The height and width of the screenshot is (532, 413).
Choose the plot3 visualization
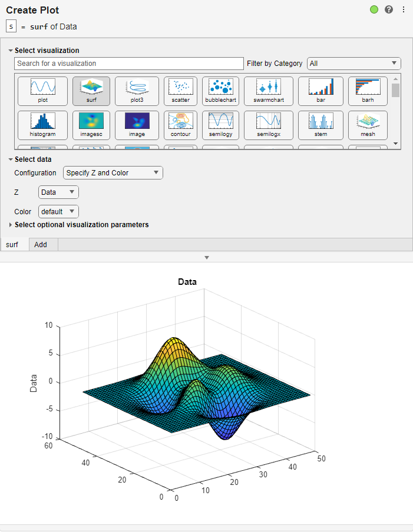coord(137,91)
